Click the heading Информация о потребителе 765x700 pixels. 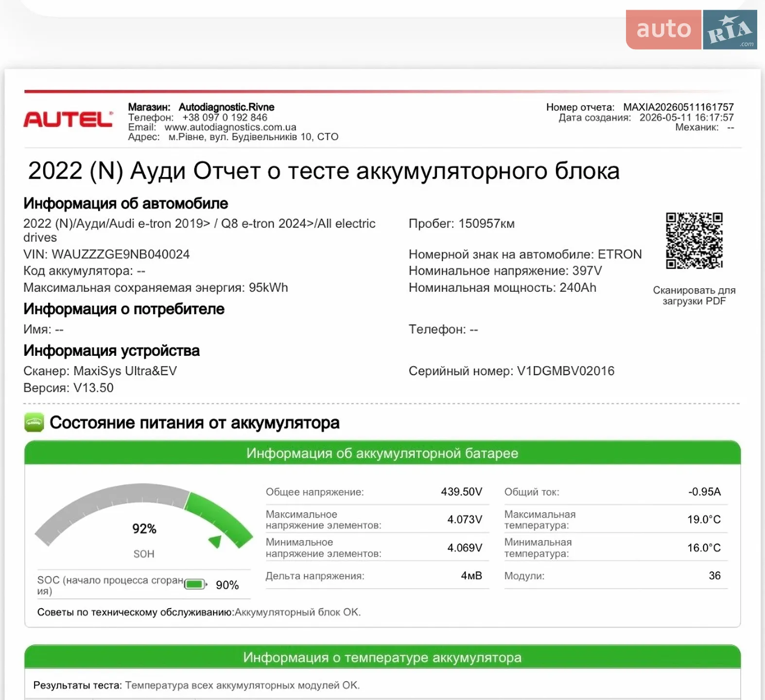tap(124, 309)
